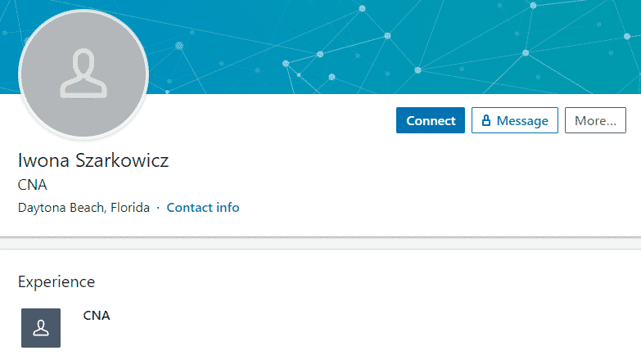
Task: Click the company placeholder icon under Experience
Action: click(41, 328)
